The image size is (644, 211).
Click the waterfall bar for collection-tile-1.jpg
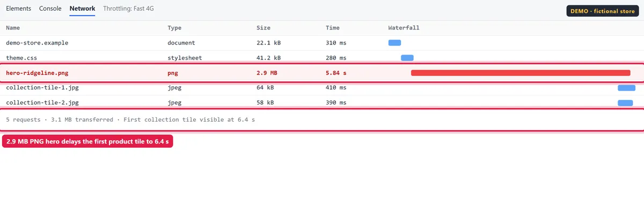coord(626,87)
